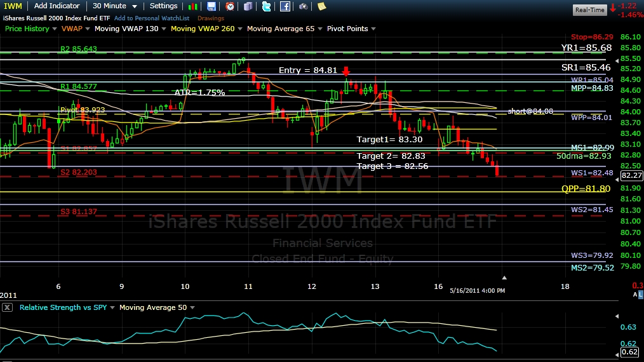The image size is (644, 362).
Task: Open the Settings menu
Action: click(x=163, y=6)
